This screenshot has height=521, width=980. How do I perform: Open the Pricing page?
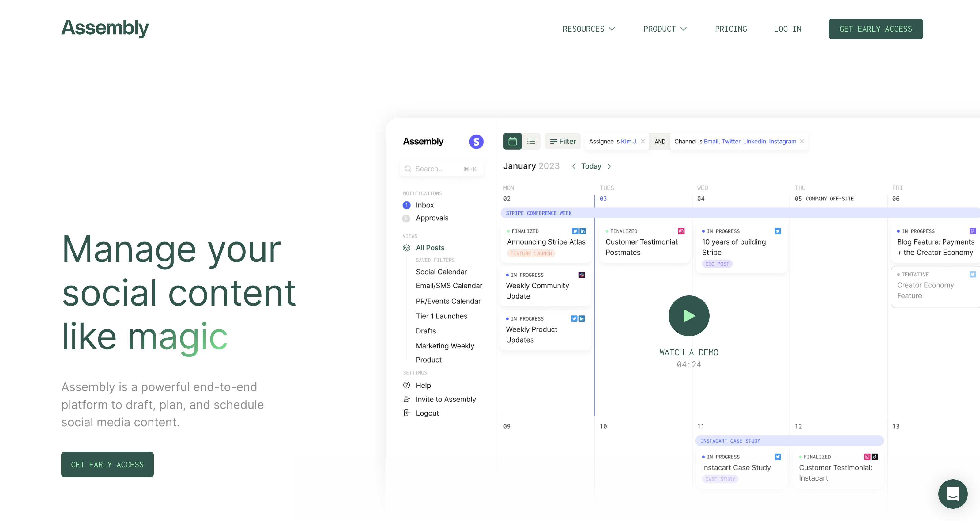tap(731, 29)
